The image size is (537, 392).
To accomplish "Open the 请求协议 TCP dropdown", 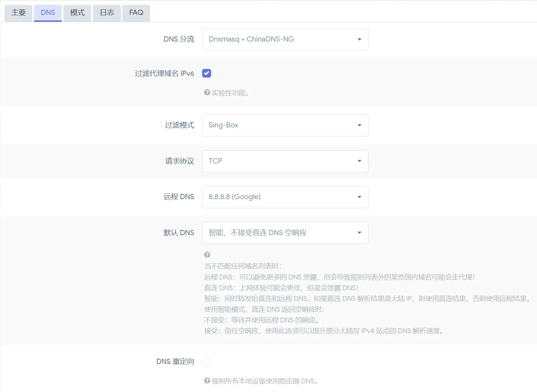I will point(285,161).
